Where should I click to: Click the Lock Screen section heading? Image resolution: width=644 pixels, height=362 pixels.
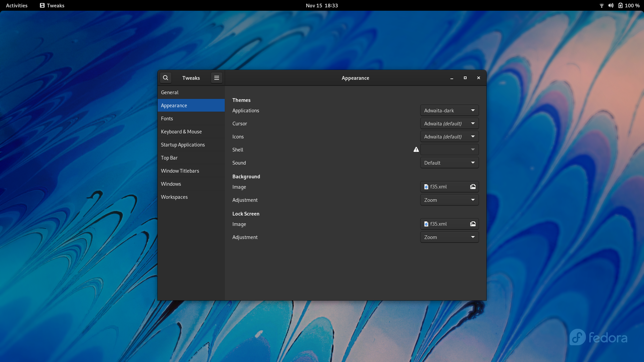pyautogui.click(x=246, y=214)
